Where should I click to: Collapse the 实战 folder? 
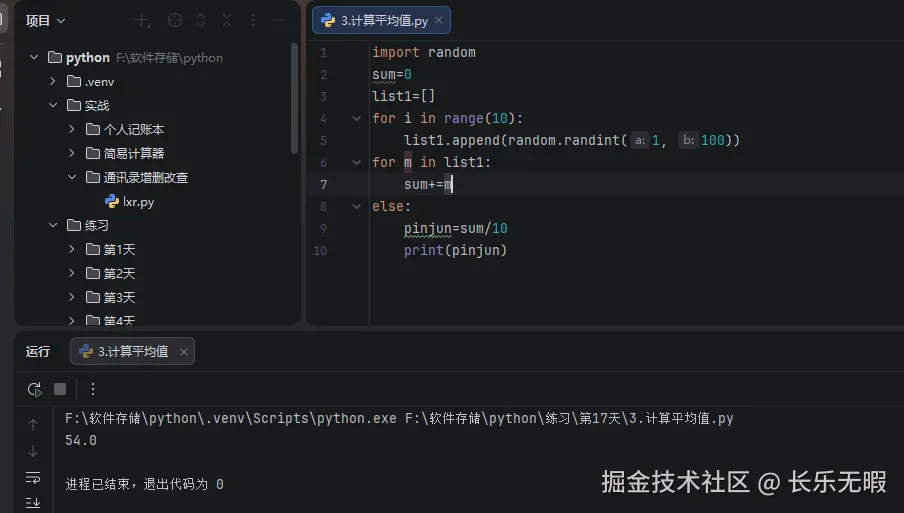(52, 105)
